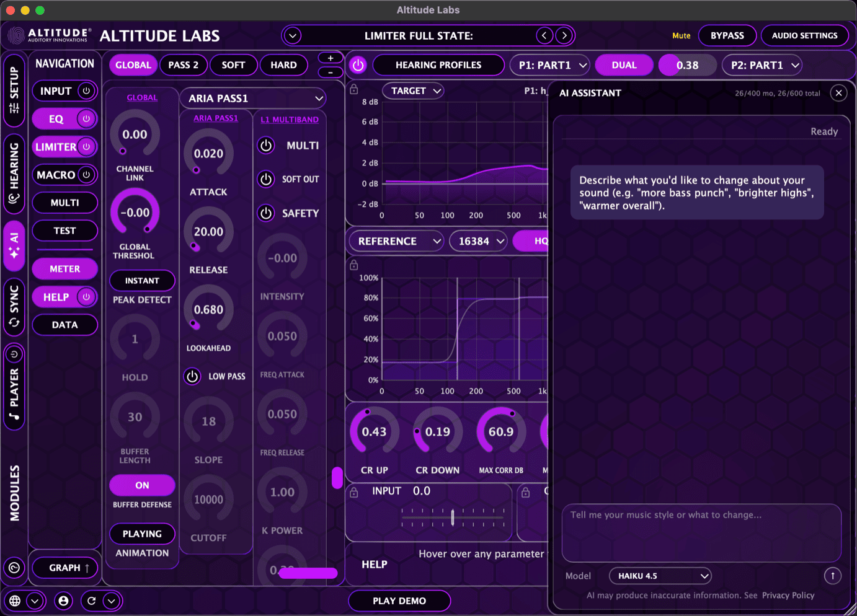Click the AI assistant message input field
Image resolution: width=857 pixels, height=616 pixels.
(701, 533)
